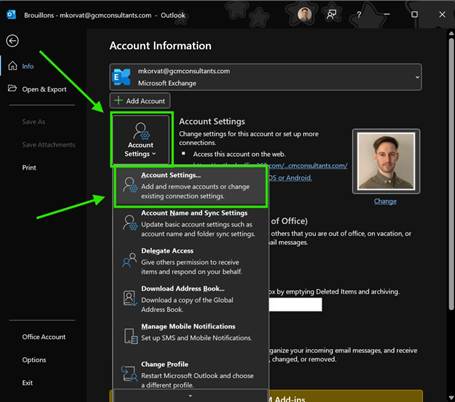Click the scroll up arrow at top right

[451, 33]
